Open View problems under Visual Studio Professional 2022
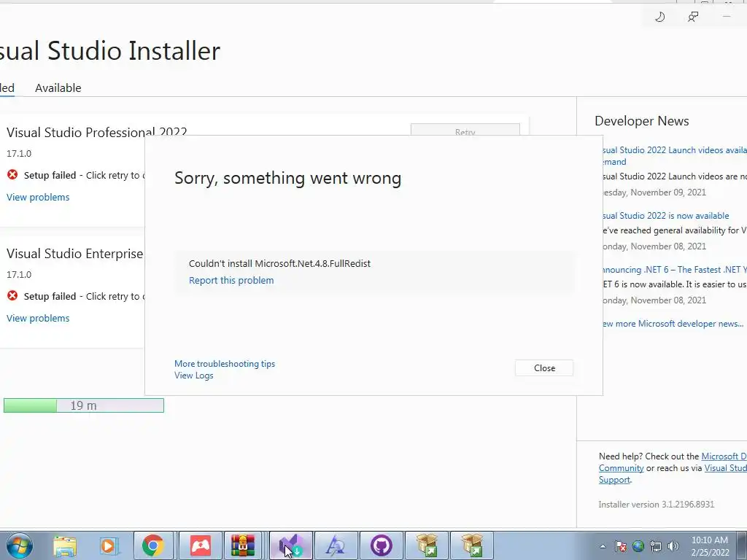The height and width of the screenshot is (560, 747). [x=38, y=197]
